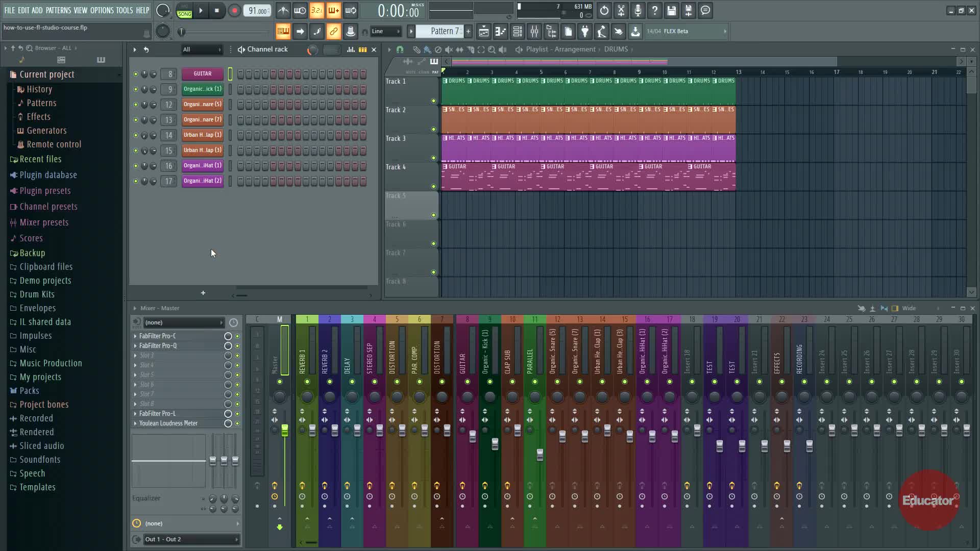This screenshot has height=551, width=980.
Task: Open the channel rack view icon
Action: click(x=517, y=32)
